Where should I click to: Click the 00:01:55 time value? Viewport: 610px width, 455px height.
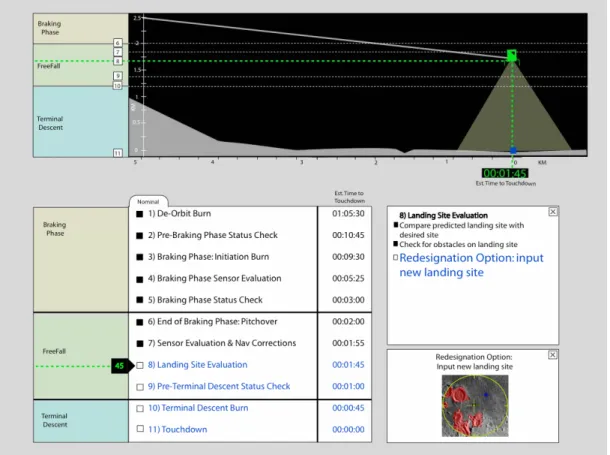point(348,343)
